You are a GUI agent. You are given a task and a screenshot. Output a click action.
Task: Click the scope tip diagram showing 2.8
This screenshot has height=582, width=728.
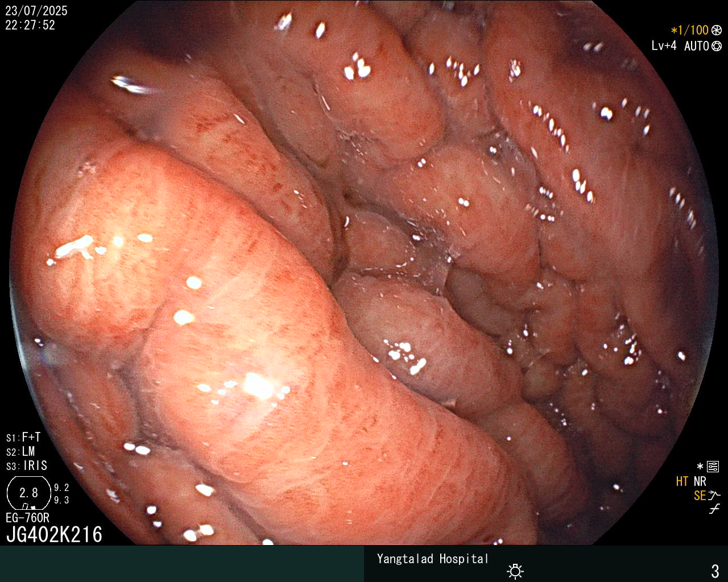point(28,493)
